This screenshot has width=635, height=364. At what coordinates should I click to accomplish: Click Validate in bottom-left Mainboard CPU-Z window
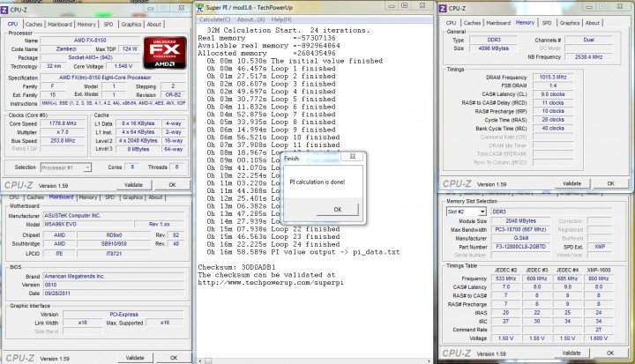coord(135,358)
